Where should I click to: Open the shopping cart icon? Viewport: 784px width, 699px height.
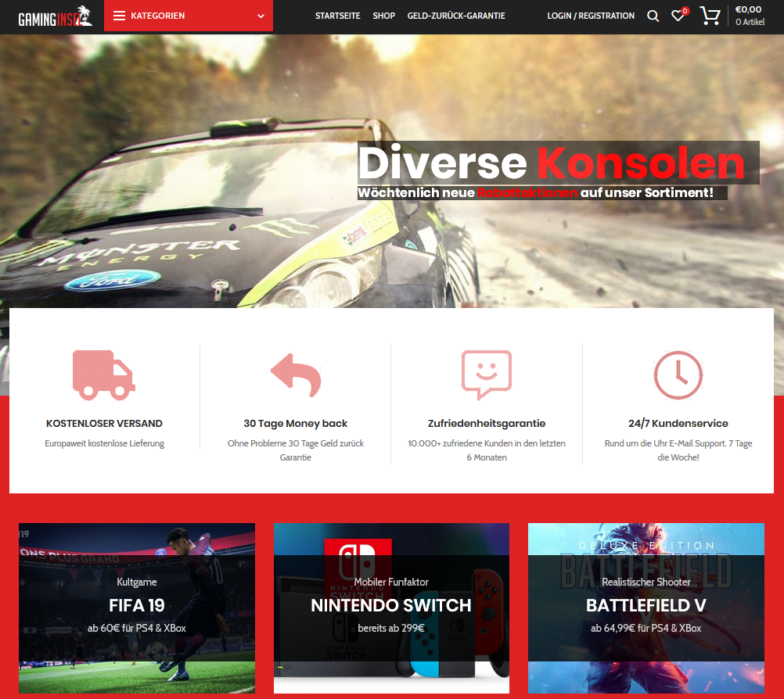(x=710, y=16)
